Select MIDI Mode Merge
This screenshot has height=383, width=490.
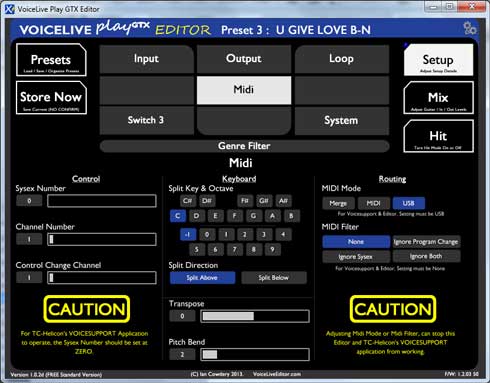click(338, 203)
